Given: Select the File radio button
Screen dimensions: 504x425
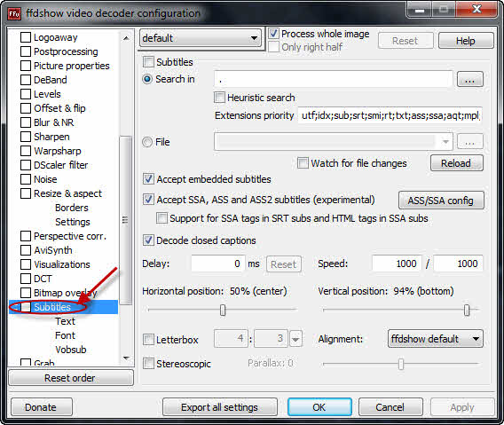Looking at the screenshot, I should pos(147,142).
